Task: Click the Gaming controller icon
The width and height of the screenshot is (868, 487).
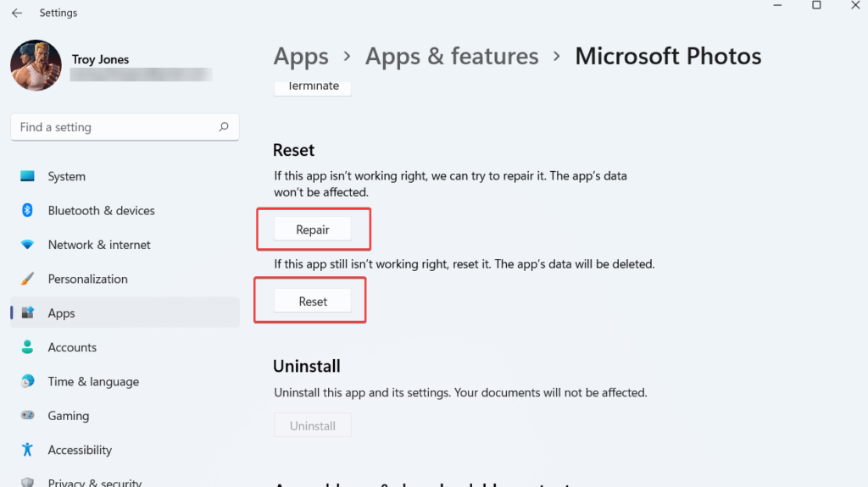Action: coord(27,415)
